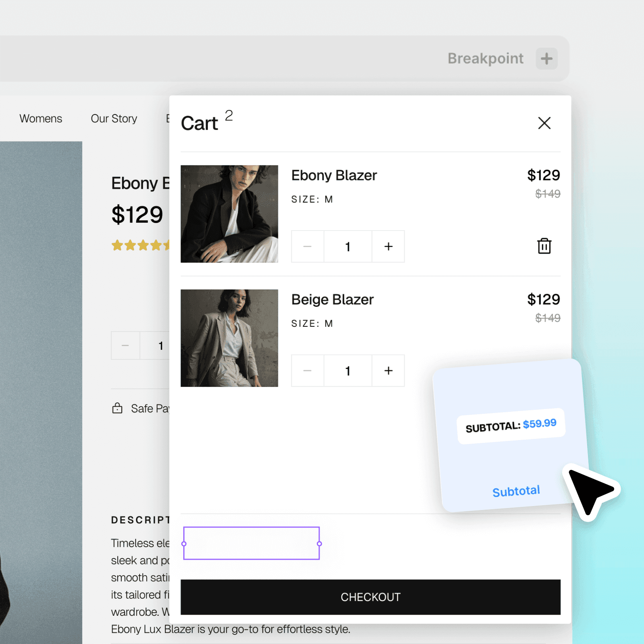Image resolution: width=644 pixels, height=644 pixels.
Task: Click the Safe Payment lock icon
Action: point(117,408)
